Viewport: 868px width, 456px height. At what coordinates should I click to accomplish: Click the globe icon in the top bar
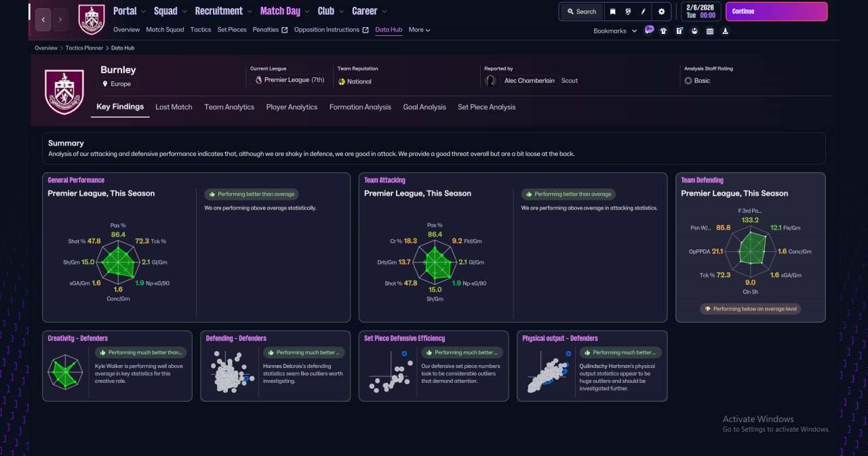[628, 12]
